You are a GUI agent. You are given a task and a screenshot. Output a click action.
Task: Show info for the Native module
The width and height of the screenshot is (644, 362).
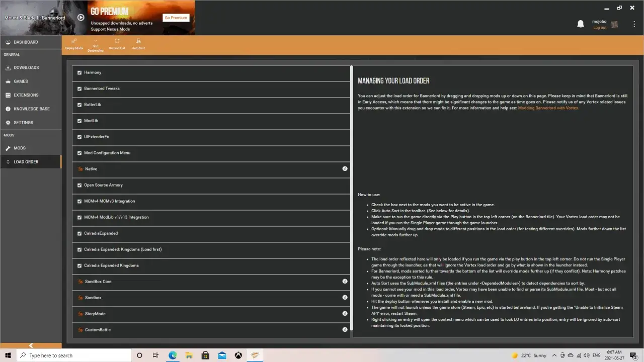[345, 169]
